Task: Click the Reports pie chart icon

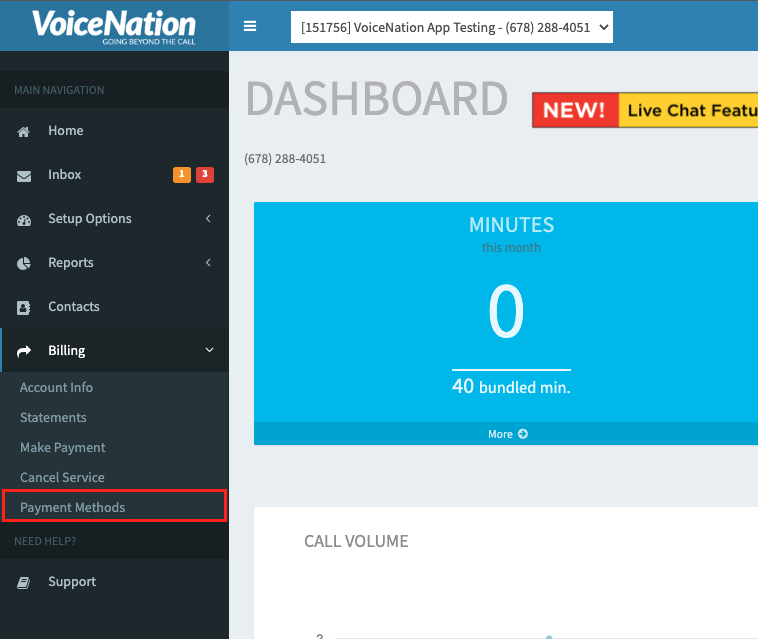Action: (24, 263)
